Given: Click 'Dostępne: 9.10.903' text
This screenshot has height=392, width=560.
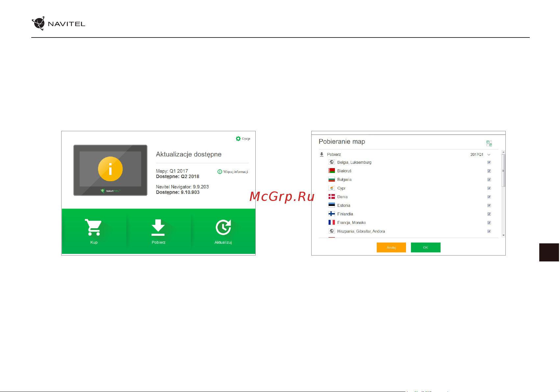Looking at the screenshot, I should click(178, 192).
